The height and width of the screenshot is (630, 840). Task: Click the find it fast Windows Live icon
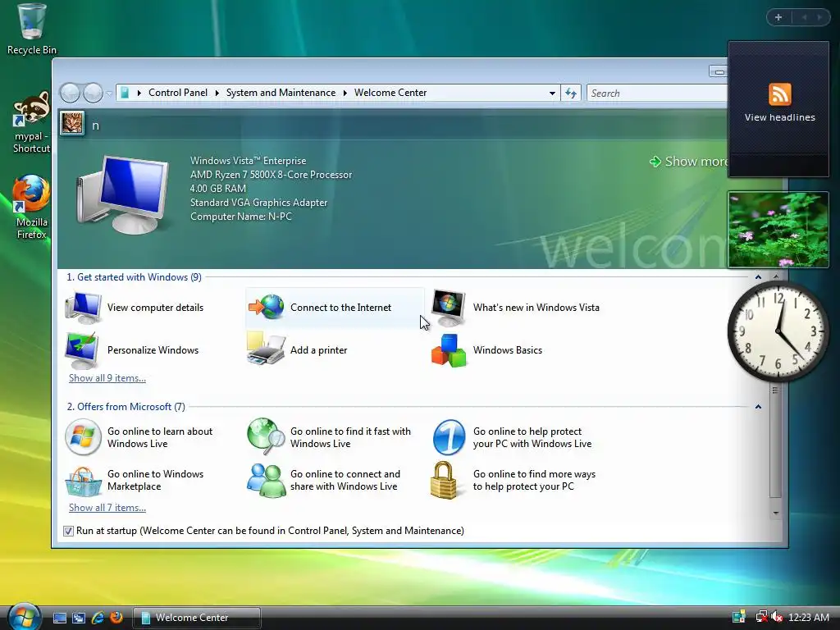tap(267, 436)
